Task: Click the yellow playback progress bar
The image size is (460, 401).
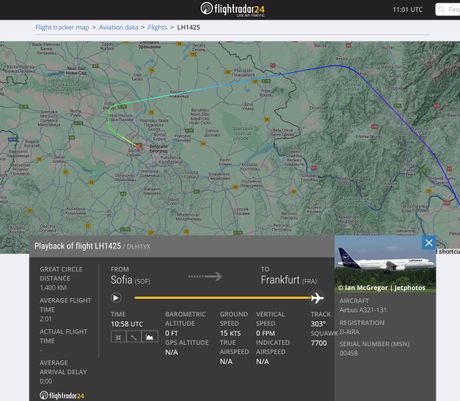Action: pos(223,298)
